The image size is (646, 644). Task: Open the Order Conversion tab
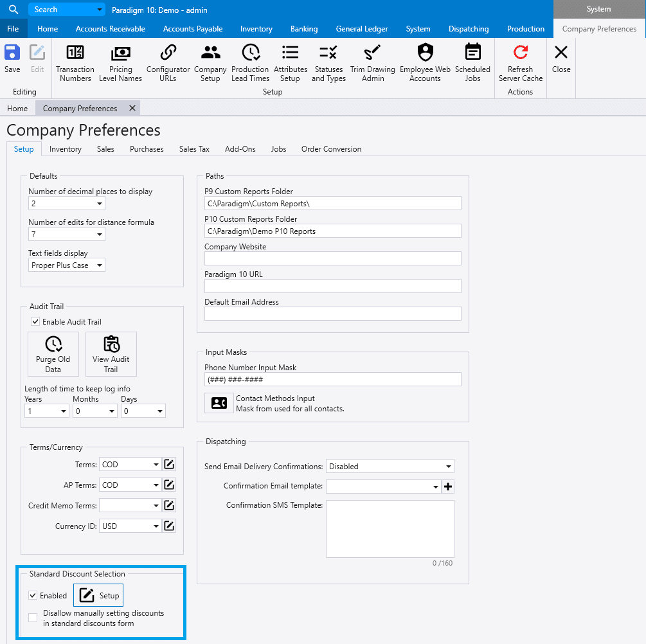pos(331,149)
